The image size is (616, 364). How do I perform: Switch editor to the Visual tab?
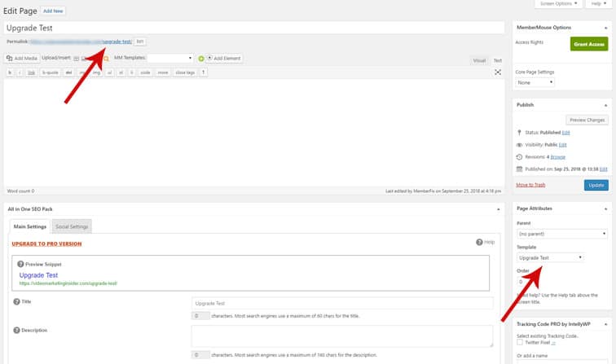pos(479,60)
